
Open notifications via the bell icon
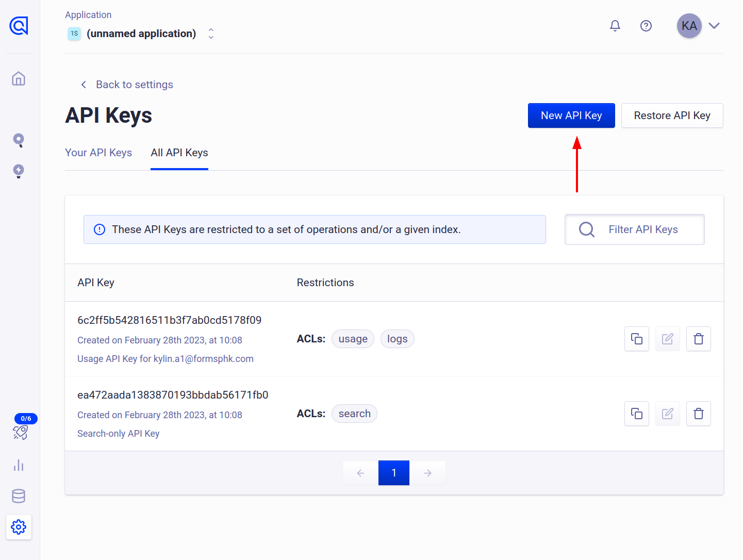tap(615, 25)
